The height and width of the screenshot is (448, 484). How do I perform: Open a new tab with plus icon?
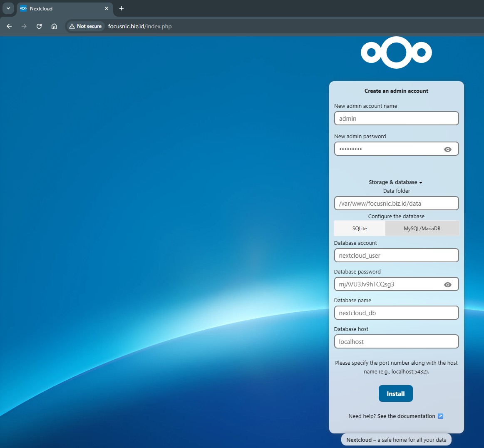coord(122,8)
